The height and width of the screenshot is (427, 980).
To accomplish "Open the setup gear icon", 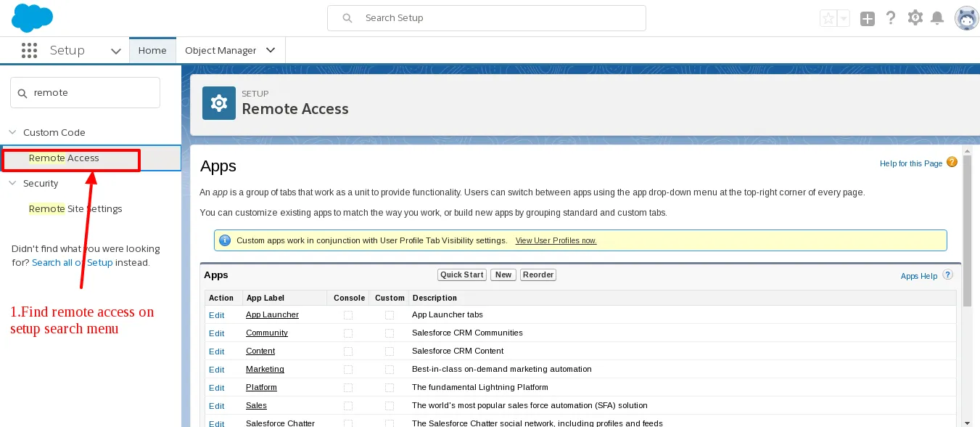I will click(x=915, y=18).
